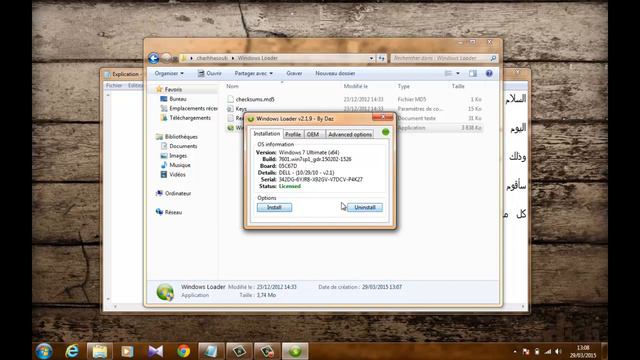Select the checksums.md5 file
The image size is (640, 360).
point(255,99)
